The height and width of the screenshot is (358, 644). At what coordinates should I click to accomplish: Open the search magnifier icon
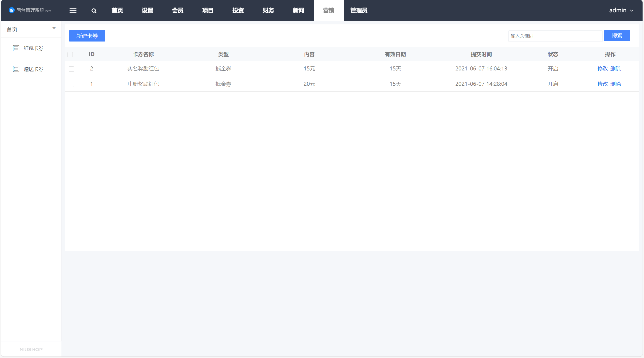point(94,11)
